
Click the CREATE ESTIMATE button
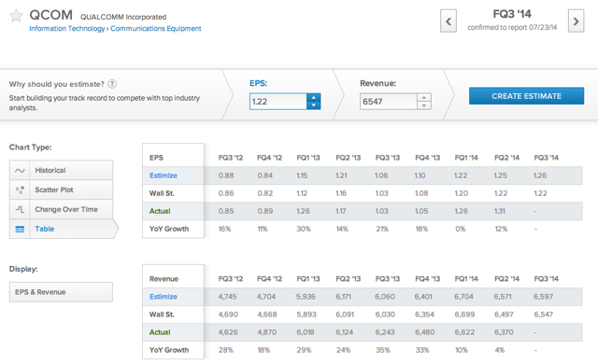[x=526, y=96]
